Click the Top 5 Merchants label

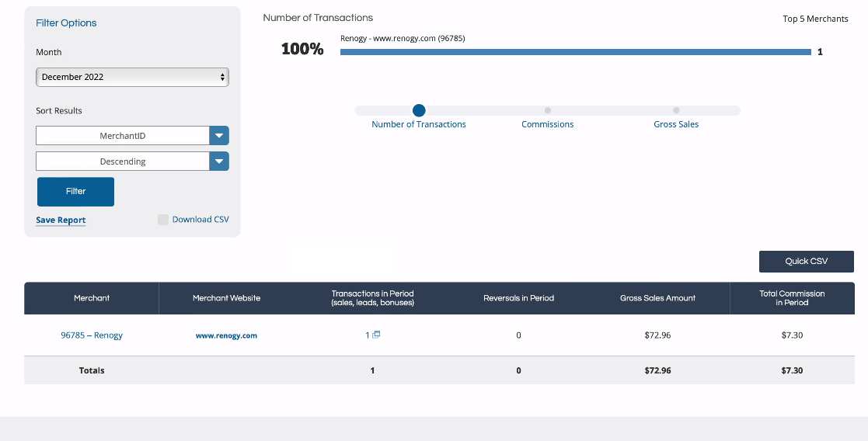[x=815, y=19]
